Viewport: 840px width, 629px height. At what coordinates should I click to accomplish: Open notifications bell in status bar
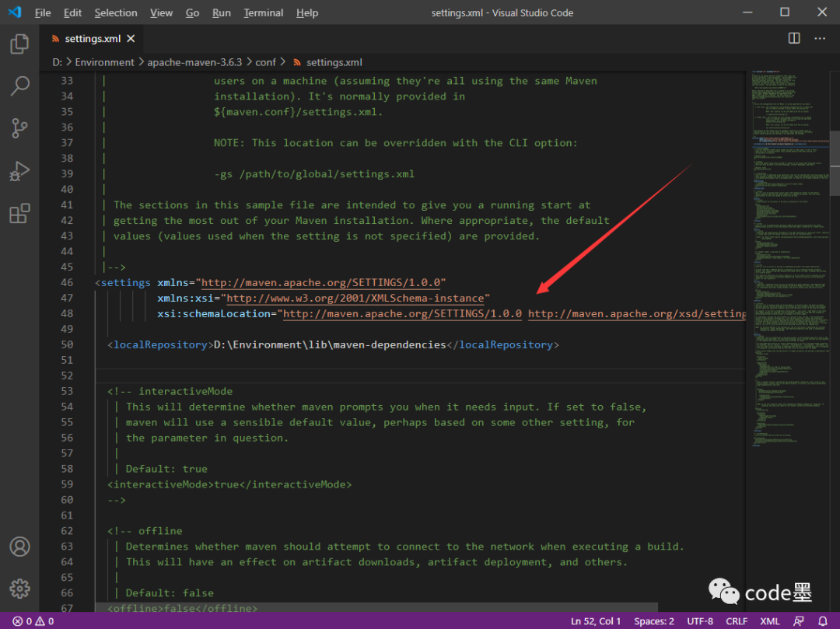(x=823, y=621)
